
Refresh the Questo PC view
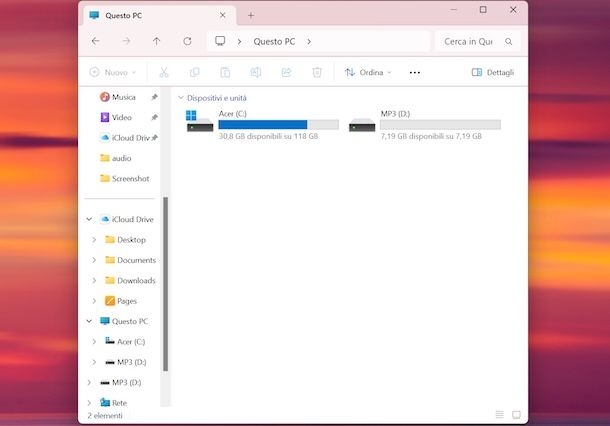tap(187, 41)
